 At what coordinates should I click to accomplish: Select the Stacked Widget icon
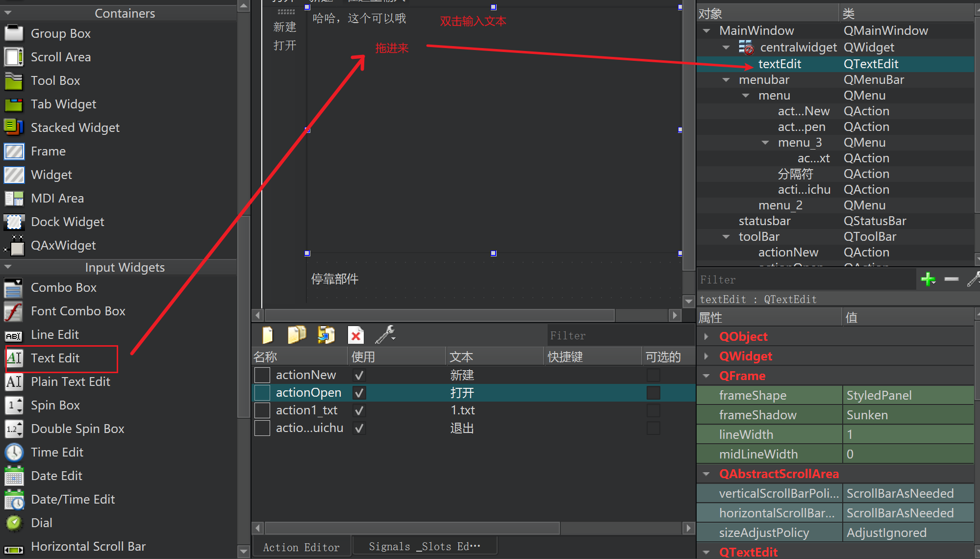click(x=14, y=127)
